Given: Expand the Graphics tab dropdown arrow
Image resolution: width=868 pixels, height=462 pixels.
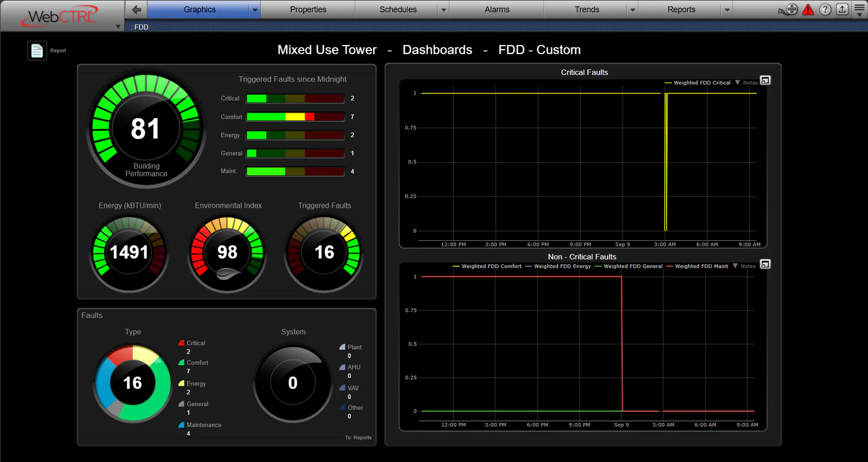Looking at the screenshot, I should coord(255,10).
